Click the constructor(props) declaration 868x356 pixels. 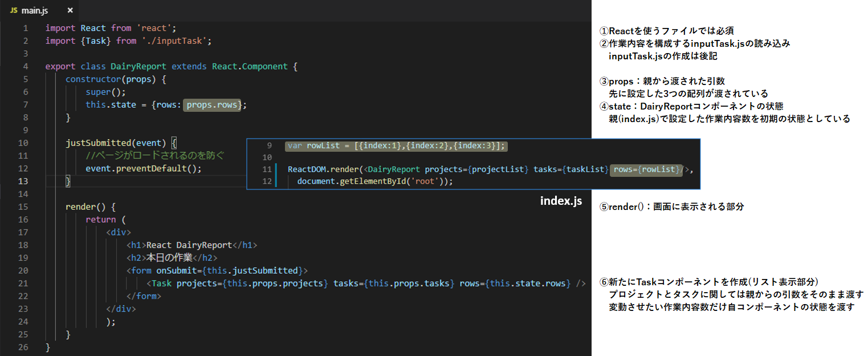116,79
